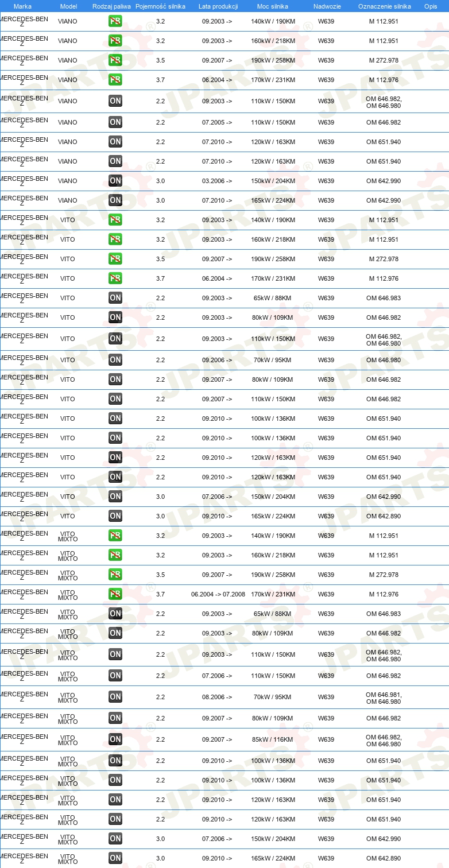Screen dimensions: 449x868
Task: Select the production date 09.2006 ->
Action: [x=217, y=360]
